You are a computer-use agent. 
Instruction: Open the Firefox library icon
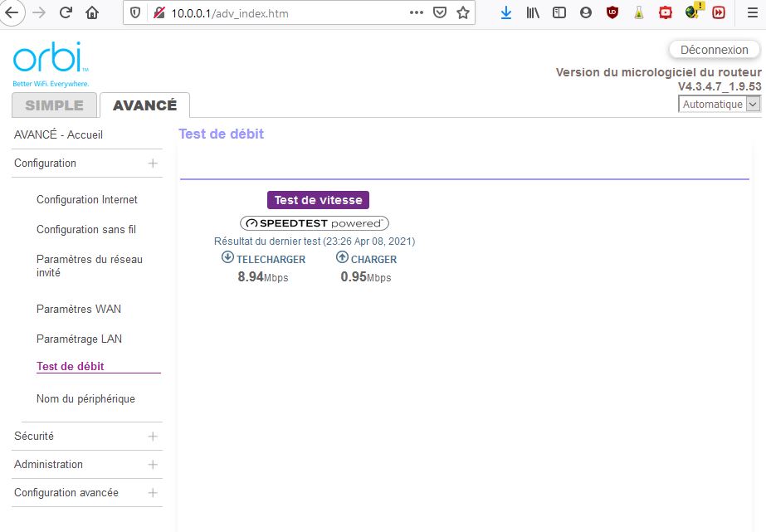tap(533, 13)
